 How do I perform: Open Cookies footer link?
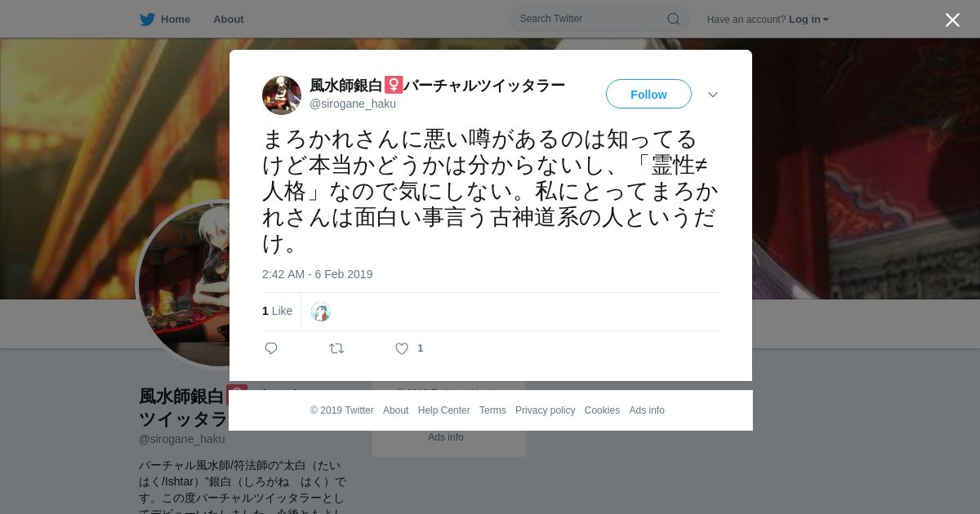pos(602,410)
